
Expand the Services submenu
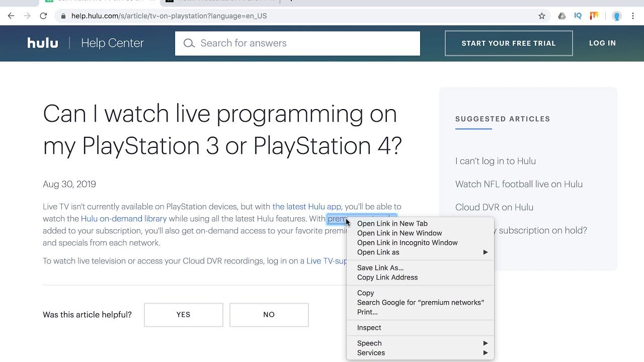420,353
